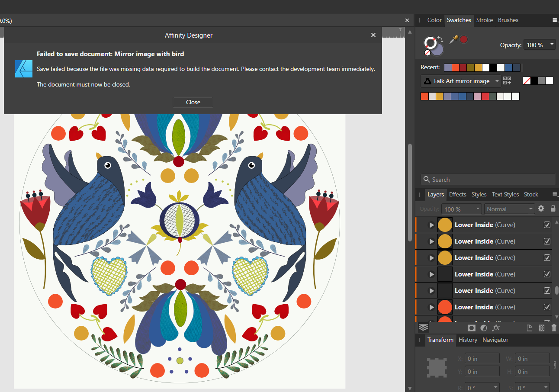Screen dimensions: 559x392
Task: Toggle Edit All Layers icon
Action: 424,328
